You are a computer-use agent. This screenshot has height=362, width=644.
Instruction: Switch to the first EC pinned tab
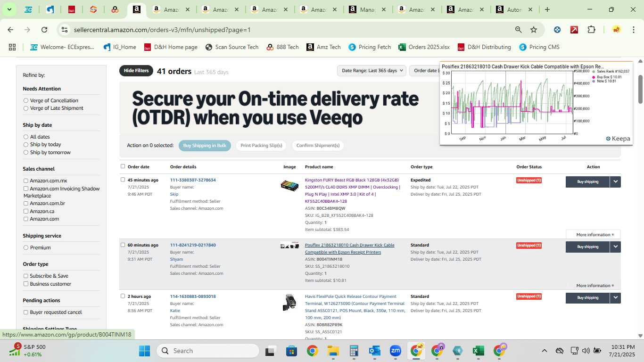point(28,9)
